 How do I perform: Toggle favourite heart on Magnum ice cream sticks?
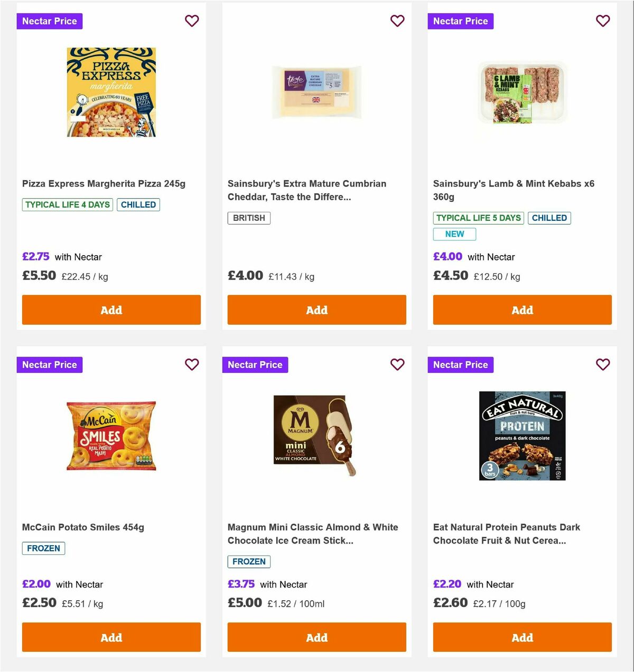click(x=397, y=365)
